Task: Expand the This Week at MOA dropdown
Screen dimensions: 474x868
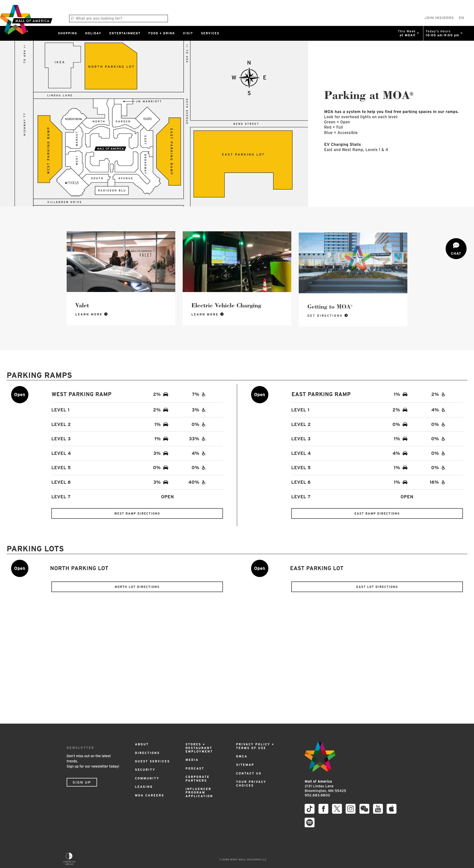Action: pyautogui.click(x=408, y=33)
